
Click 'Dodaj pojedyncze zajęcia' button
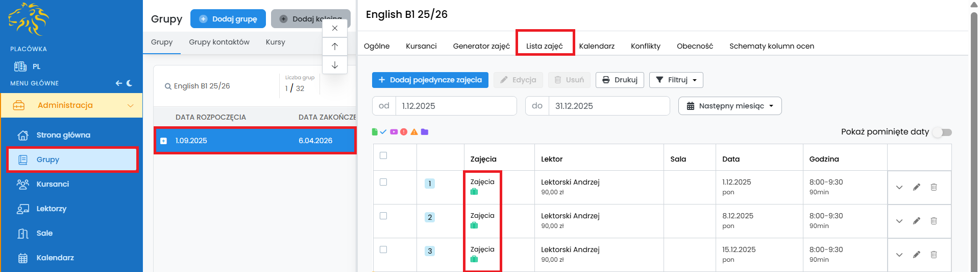tap(430, 80)
